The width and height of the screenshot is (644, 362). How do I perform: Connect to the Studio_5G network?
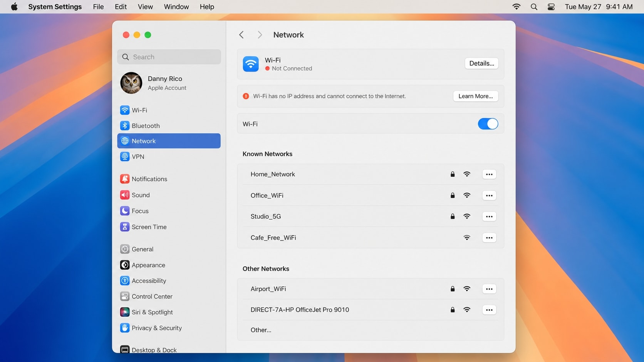pyautogui.click(x=371, y=217)
